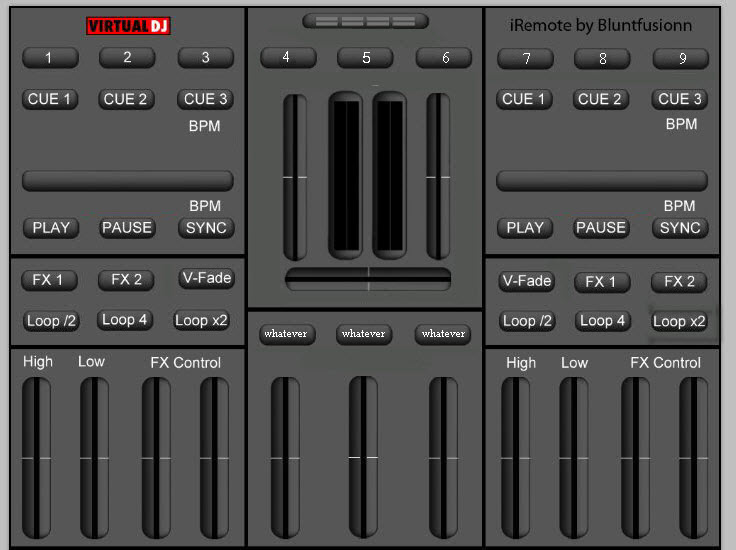The image size is (736, 550).
Task: Activate FX 1 on the left deck
Action: point(49,280)
